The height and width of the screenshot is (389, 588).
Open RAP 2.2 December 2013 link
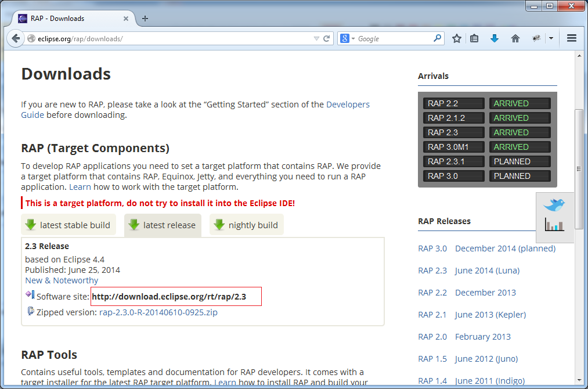click(x=467, y=293)
